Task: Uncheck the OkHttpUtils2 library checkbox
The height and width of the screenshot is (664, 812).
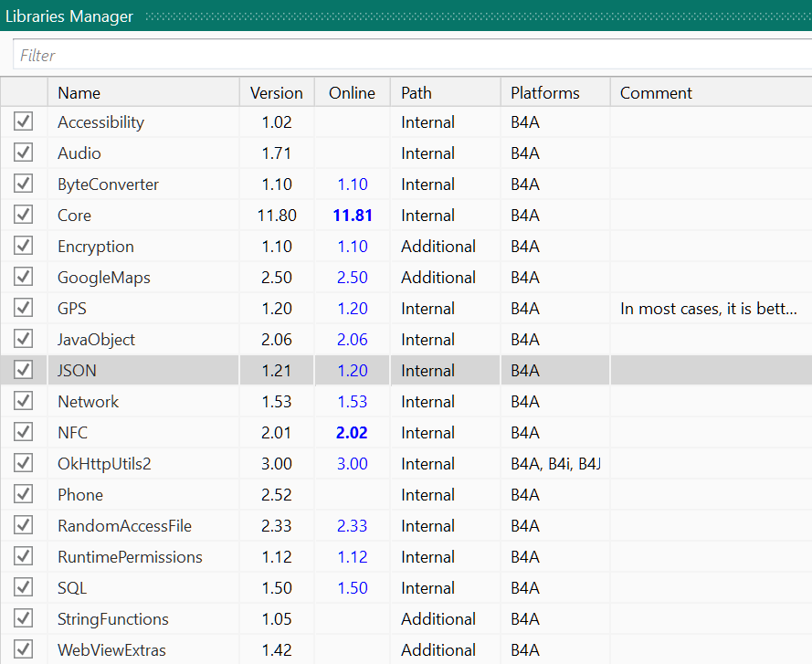Action: [x=24, y=464]
